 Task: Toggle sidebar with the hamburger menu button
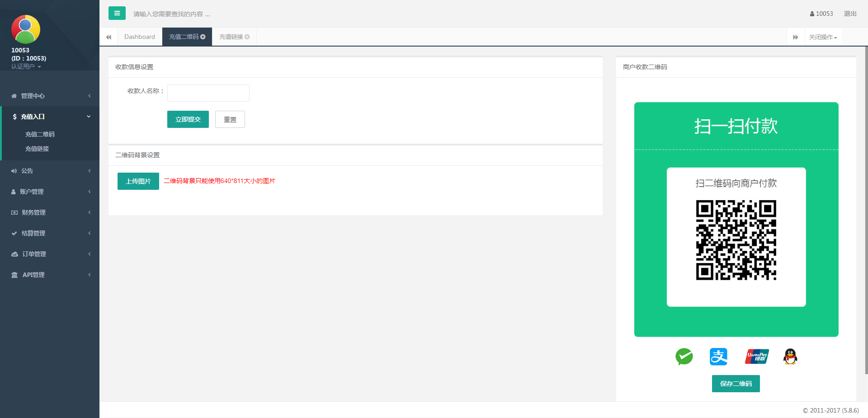coord(117,13)
